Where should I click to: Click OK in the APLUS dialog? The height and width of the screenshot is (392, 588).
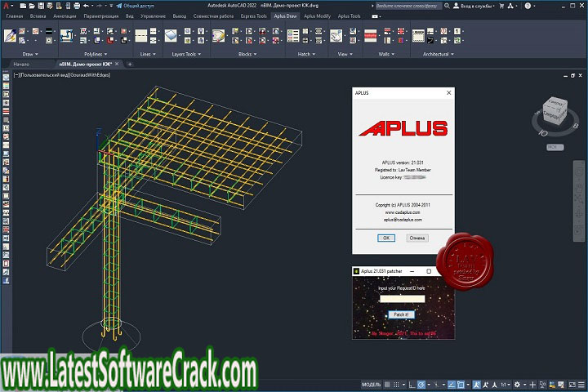coord(385,238)
